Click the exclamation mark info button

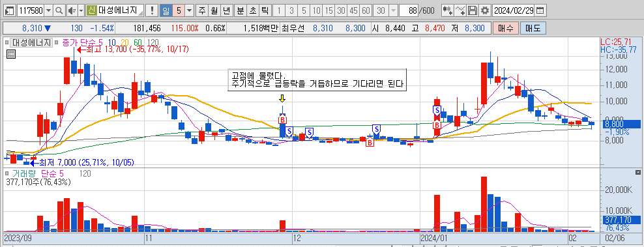[153, 10]
